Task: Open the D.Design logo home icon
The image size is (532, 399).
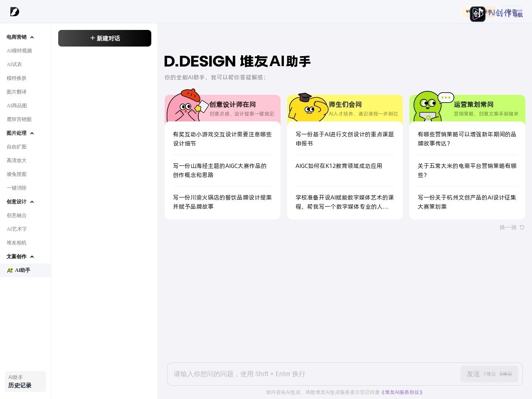Action: click(x=15, y=12)
